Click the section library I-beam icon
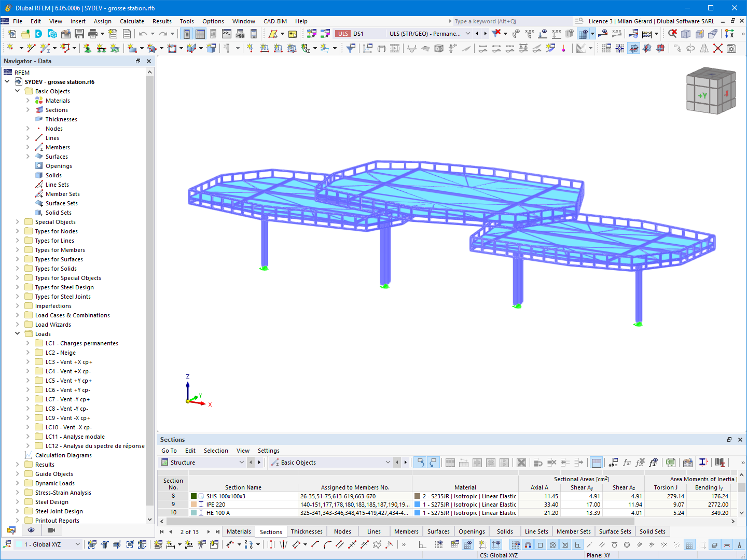 703,463
